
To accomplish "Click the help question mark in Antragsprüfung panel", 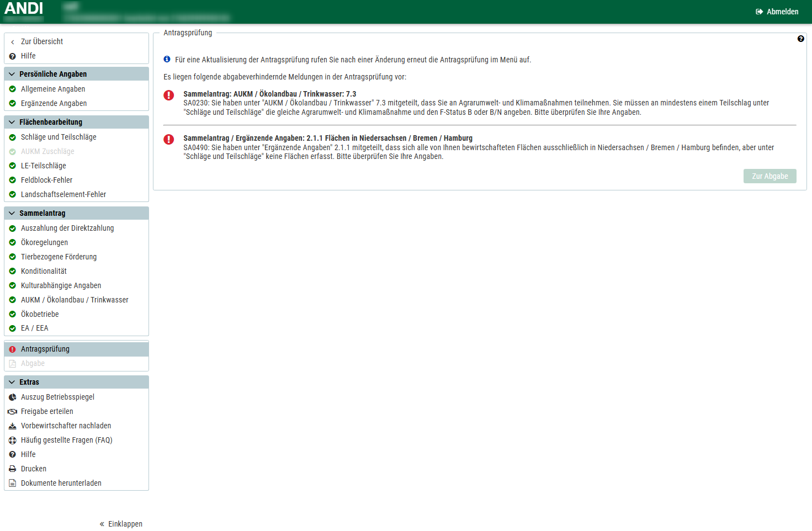I will click(x=800, y=39).
